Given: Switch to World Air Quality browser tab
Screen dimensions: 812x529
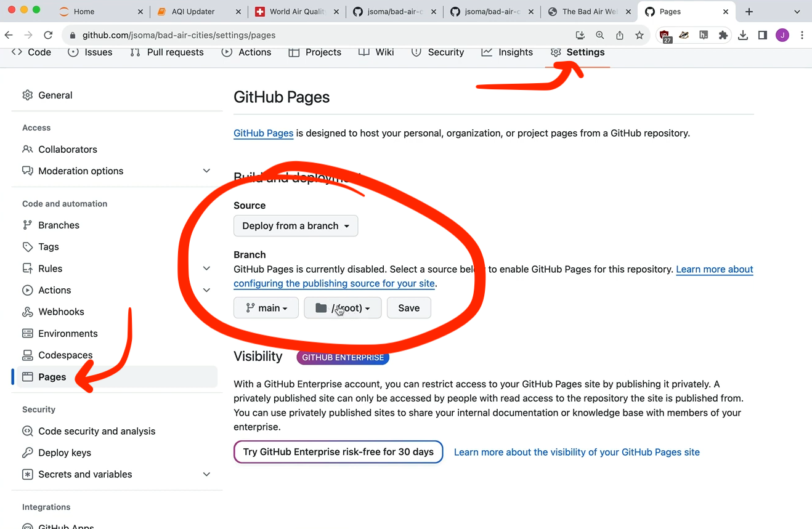Looking at the screenshot, I should [x=296, y=11].
